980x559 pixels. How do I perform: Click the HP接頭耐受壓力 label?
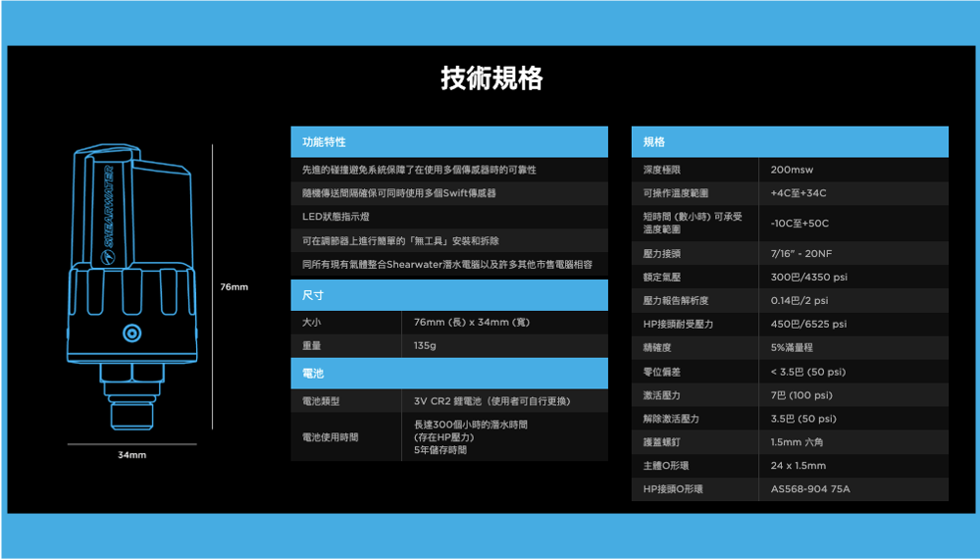678,325
